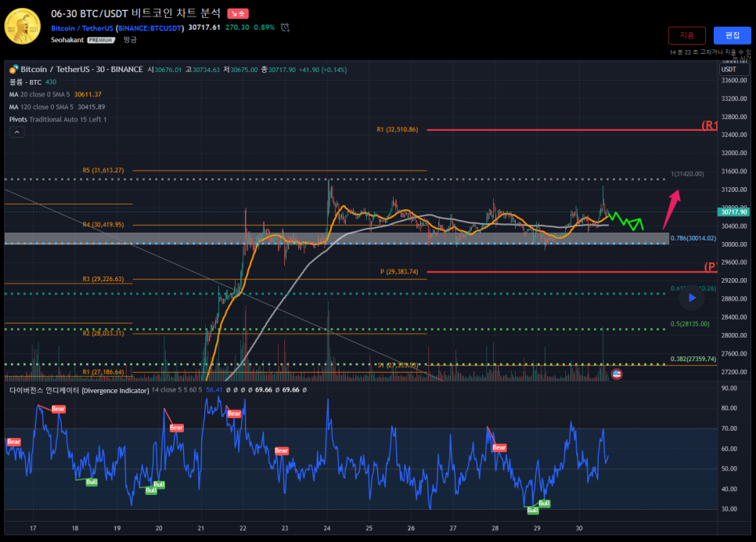Click the Bitcoin symbol logo in chart legend
This screenshot has width=756, height=542.
tap(13, 70)
